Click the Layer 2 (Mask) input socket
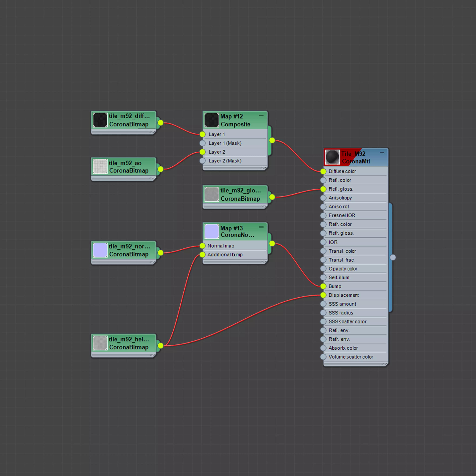This screenshot has height=476, width=476. (x=202, y=161)
